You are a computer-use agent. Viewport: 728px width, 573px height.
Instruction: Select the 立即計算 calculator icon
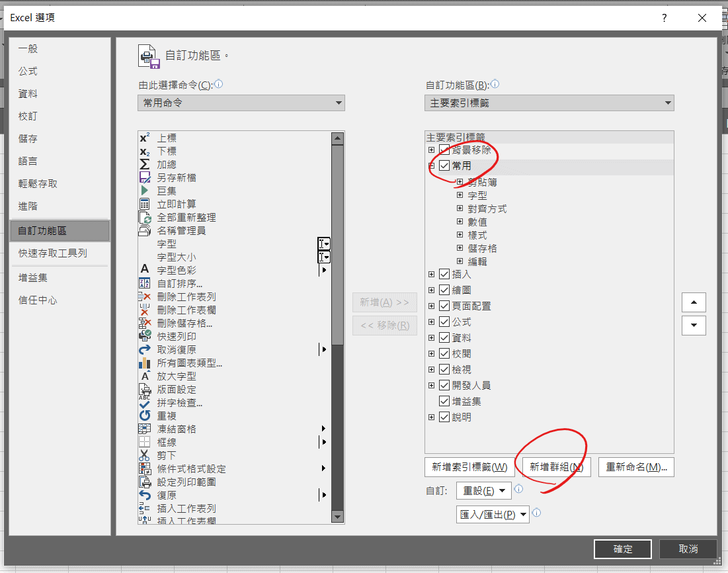(144, 204)
